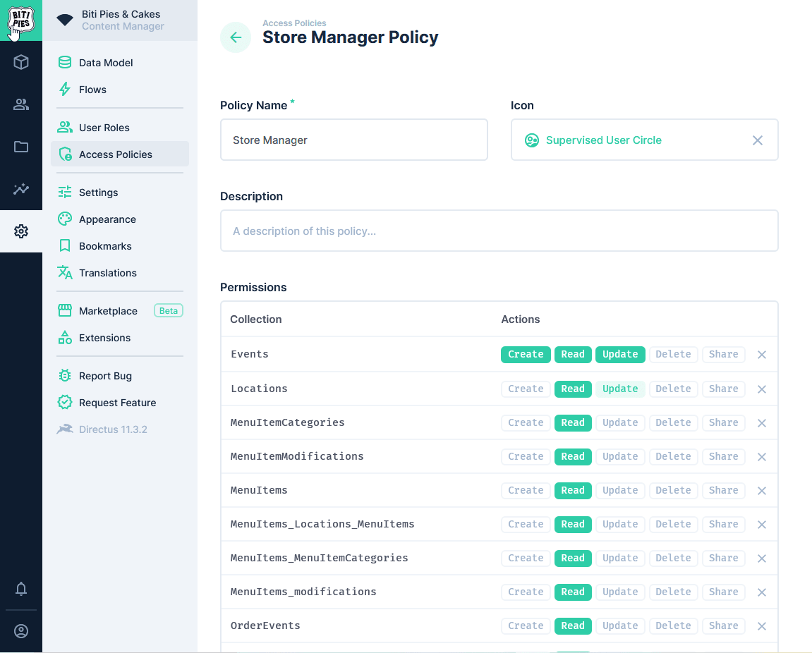
Task: Enable Create permission for Locations
Action: (x=526, y=389)
